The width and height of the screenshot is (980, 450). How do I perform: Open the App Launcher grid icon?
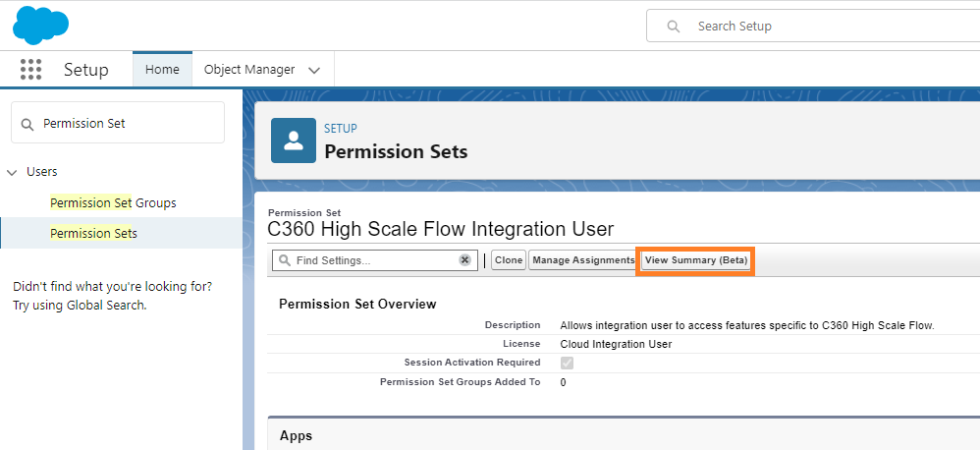click(31, 70)
